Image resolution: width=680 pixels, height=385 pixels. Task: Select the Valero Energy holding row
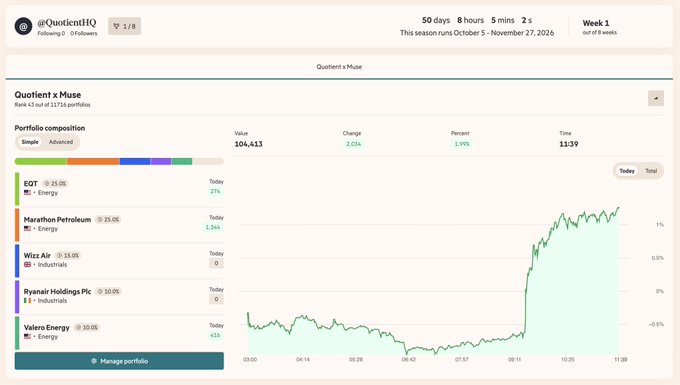(119, 333)
